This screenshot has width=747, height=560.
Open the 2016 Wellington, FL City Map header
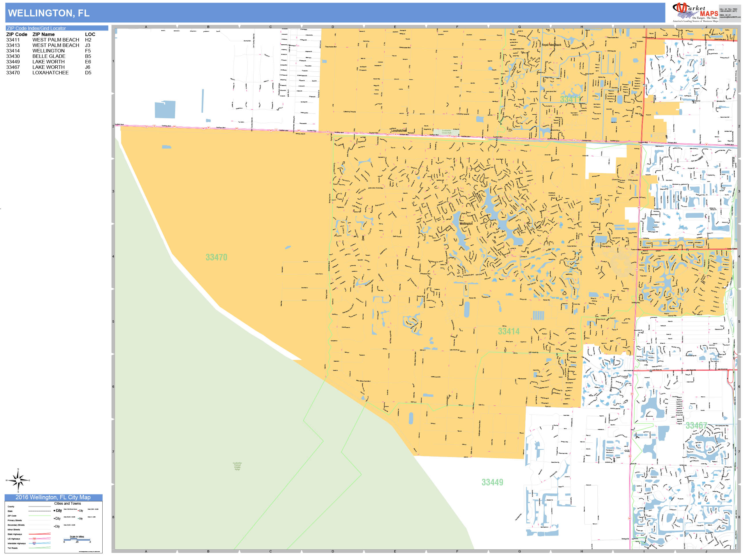click(x=53, y=497)
